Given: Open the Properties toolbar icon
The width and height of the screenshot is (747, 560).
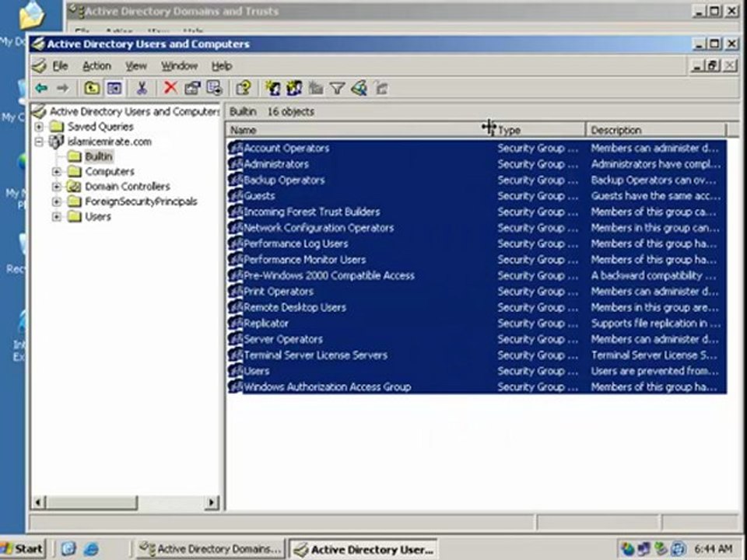Looking at the screenshot, I should click(192, 88).
